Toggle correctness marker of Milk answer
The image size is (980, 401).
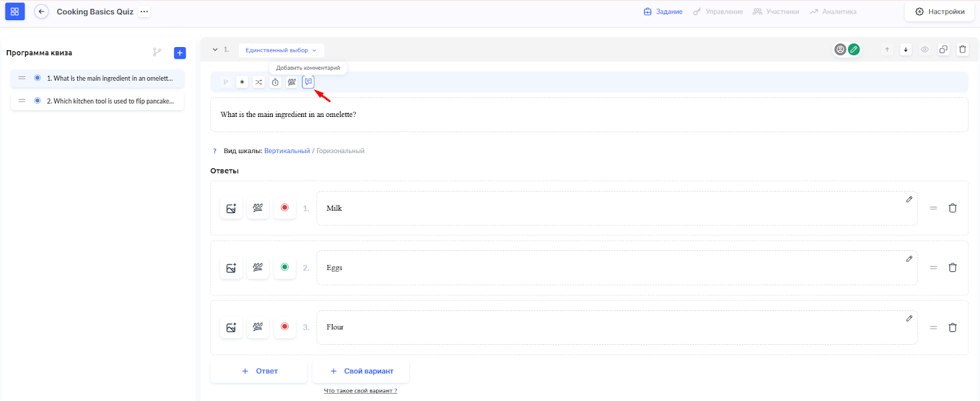click(285, 208)
